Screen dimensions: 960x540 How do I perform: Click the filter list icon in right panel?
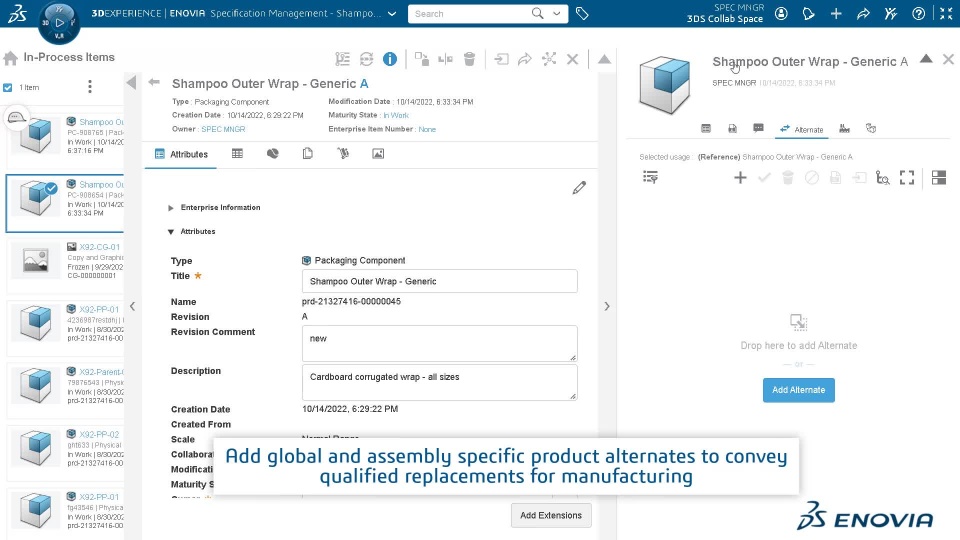pos(650,178)
